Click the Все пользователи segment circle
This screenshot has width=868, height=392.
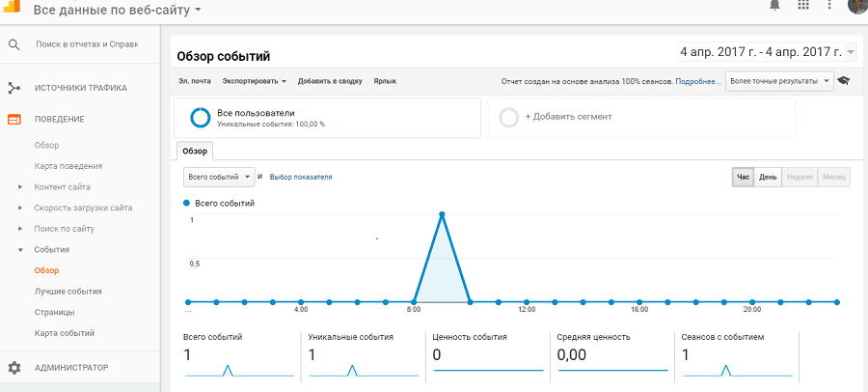[x=201, y=118]
